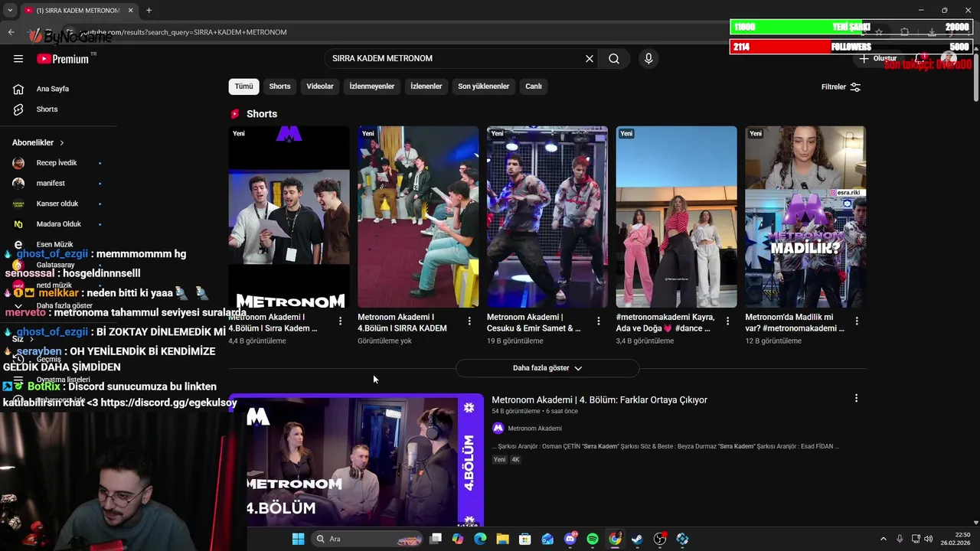
Task: Select the Videolar filter chip
Action: pos(320,86)
